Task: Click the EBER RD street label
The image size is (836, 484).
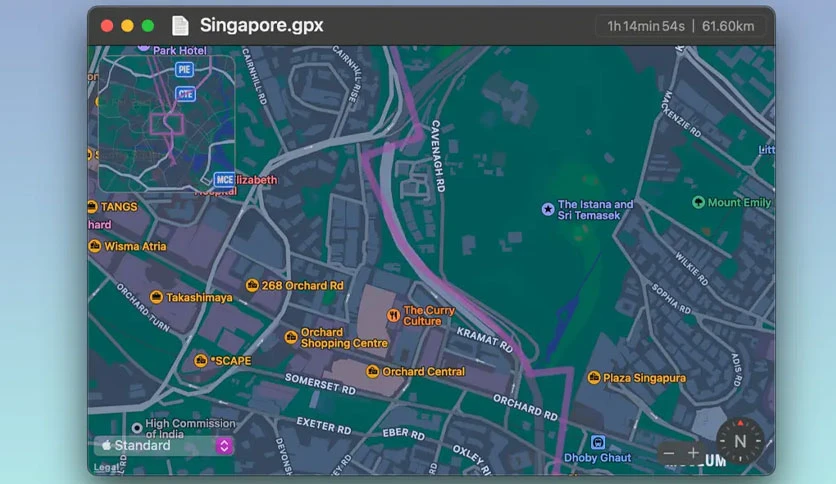Action: 404,433
